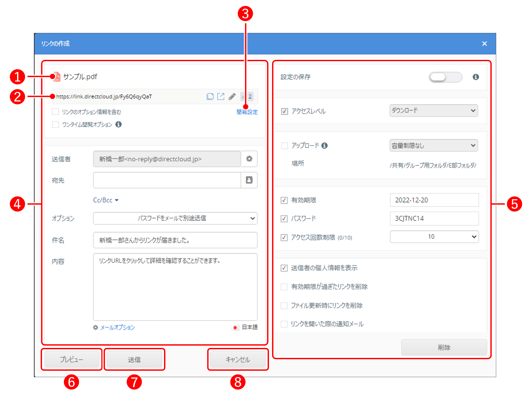Edit the link URL with pencil icon
Image resolution: width=532 pixels, height=402 pixels.
[232, 96]
